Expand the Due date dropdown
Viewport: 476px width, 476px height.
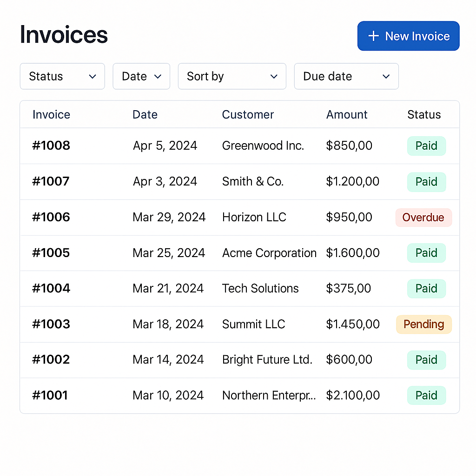346,76
